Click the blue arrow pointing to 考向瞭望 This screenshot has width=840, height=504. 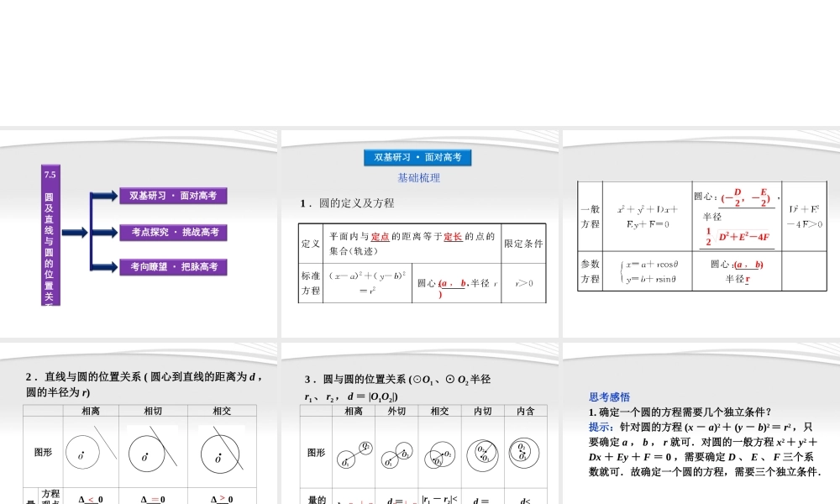click(104, 266)
